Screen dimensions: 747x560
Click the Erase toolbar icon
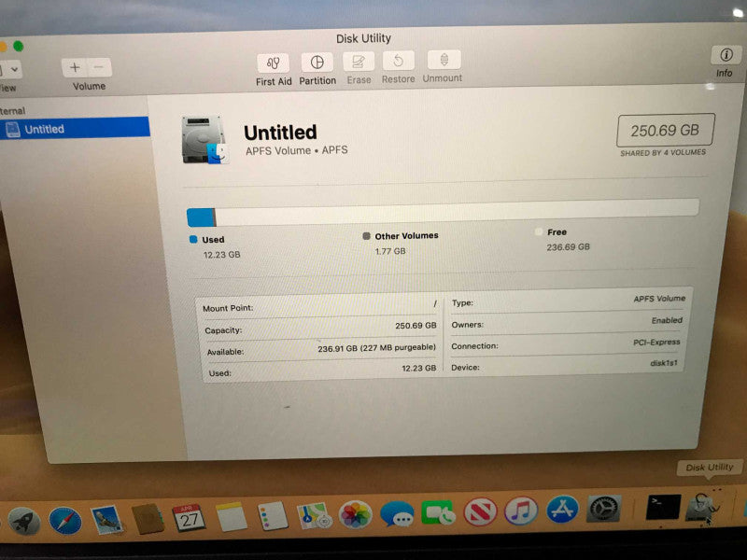359,62
